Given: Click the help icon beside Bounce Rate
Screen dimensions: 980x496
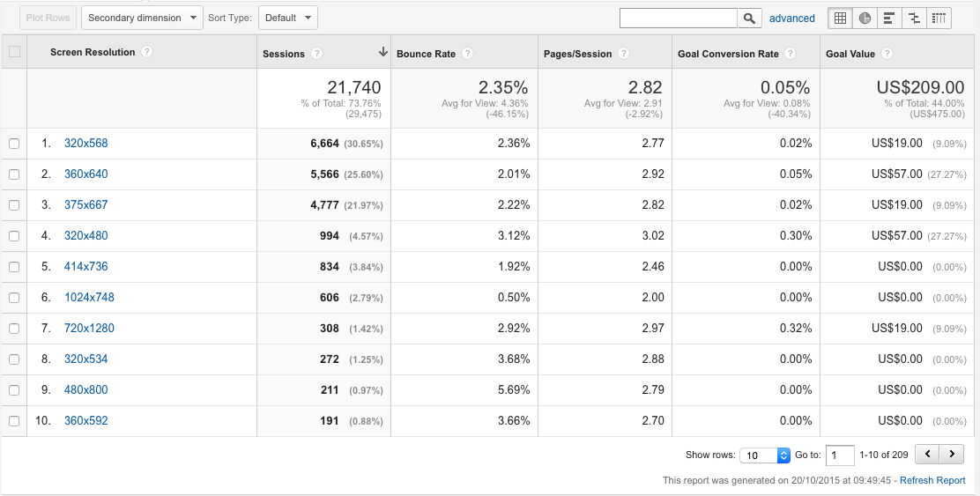Looking at the screenshot, I should [468, 54].
